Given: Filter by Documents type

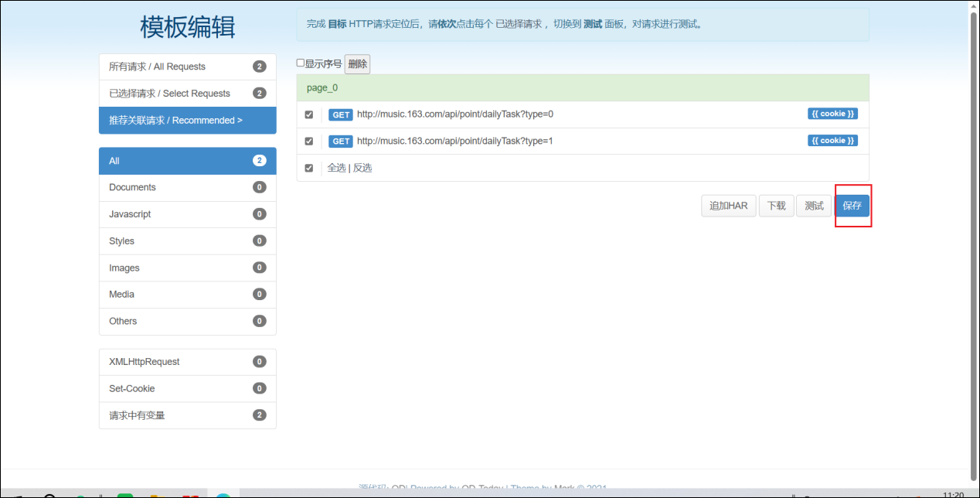Looking at the screenshot, I should coord(187,187).
